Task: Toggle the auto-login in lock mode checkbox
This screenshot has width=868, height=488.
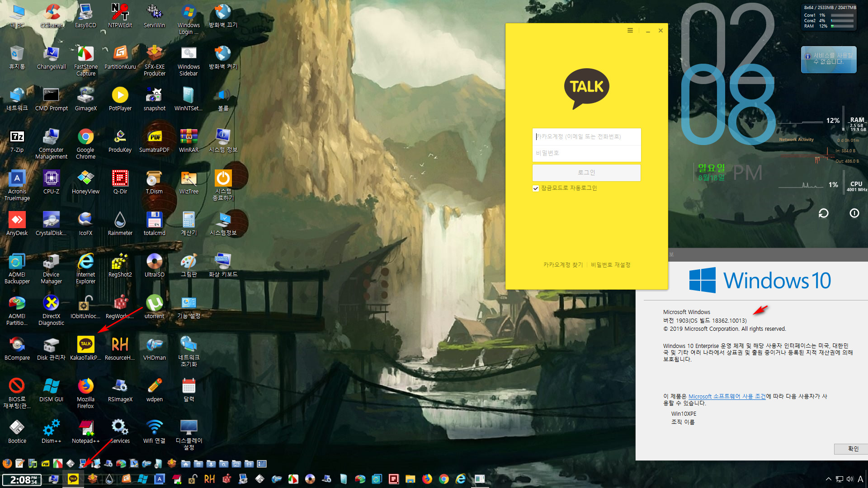Action: (x=536, y=188)
